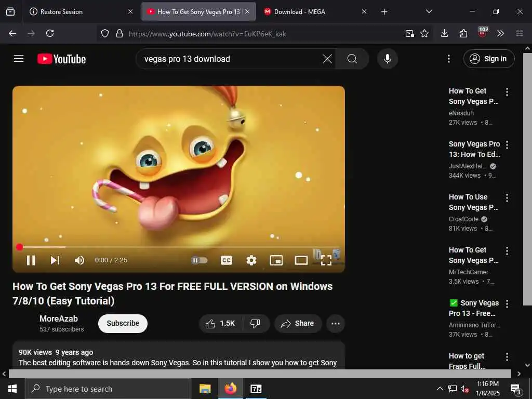Open the miniplayer icon
This screenshot has height=399, width=532.
pyautogui.click(x=276, y=260)
